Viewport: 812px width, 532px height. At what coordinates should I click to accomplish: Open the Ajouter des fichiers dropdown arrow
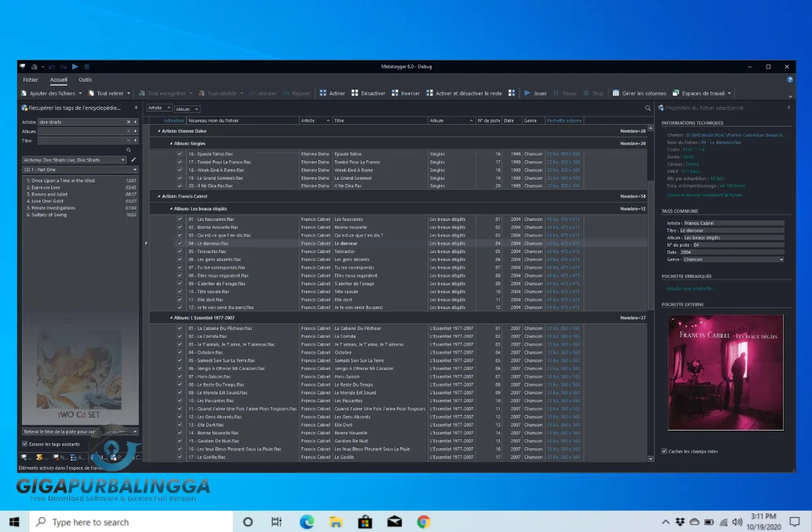point(80,94)
